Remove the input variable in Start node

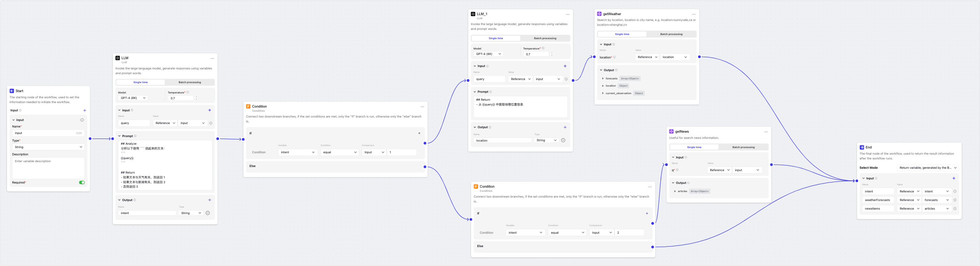point(82,120)
